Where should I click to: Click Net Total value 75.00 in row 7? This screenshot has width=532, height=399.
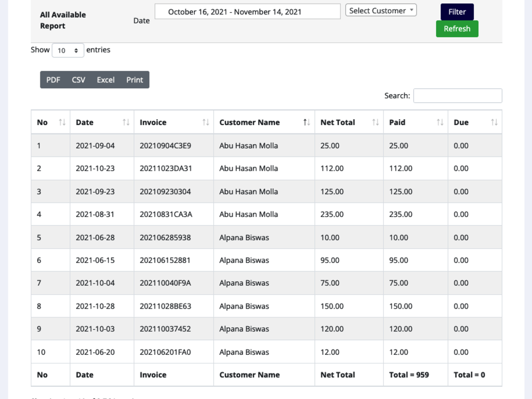coord(330,283)
